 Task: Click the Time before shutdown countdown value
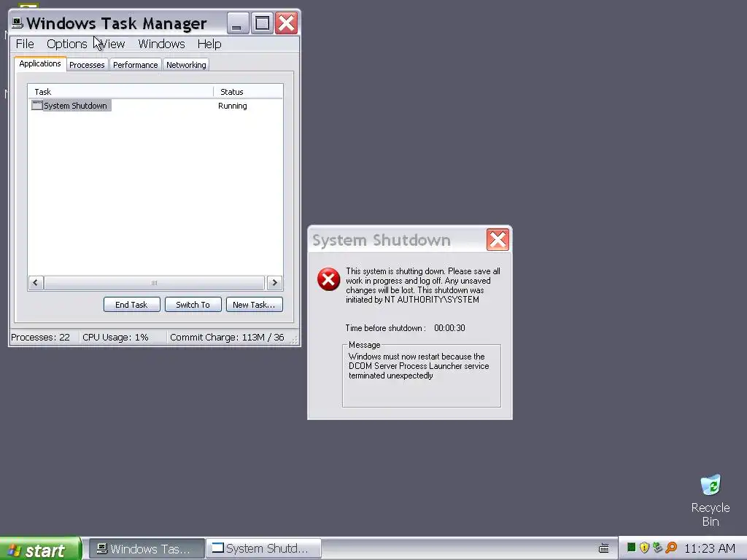pyautogui.click(x=449, y=328)
